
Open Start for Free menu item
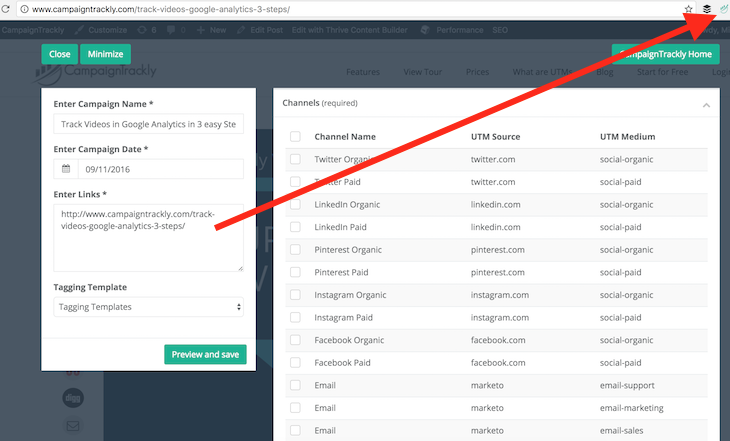coord(662,72)
